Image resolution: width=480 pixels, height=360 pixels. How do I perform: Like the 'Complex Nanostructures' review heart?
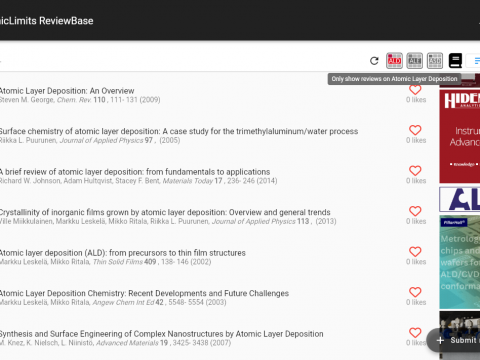click(x=415, y=333)
